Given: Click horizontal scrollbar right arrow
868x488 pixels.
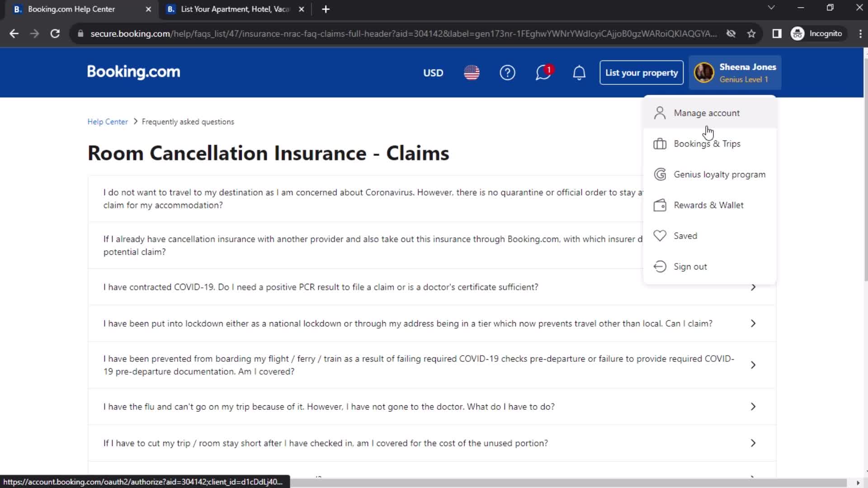Looking at the screenshot, I should pyautogui.click(x=858, y=483).
